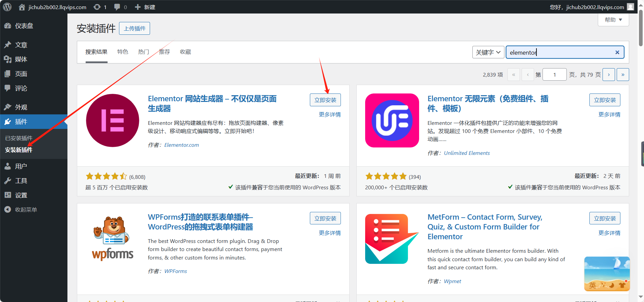644x302 pixels.
Task: Open 已安装插件 submenu item
Action: [19, 138]
